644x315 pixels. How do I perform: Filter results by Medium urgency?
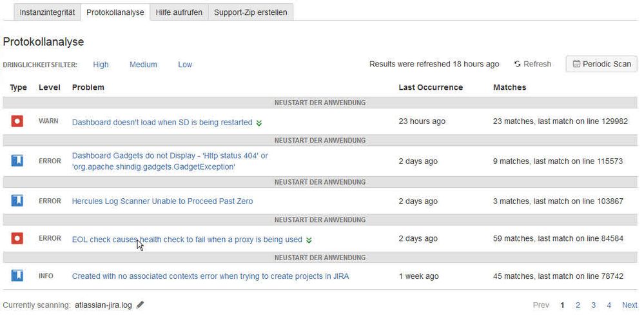143,65
